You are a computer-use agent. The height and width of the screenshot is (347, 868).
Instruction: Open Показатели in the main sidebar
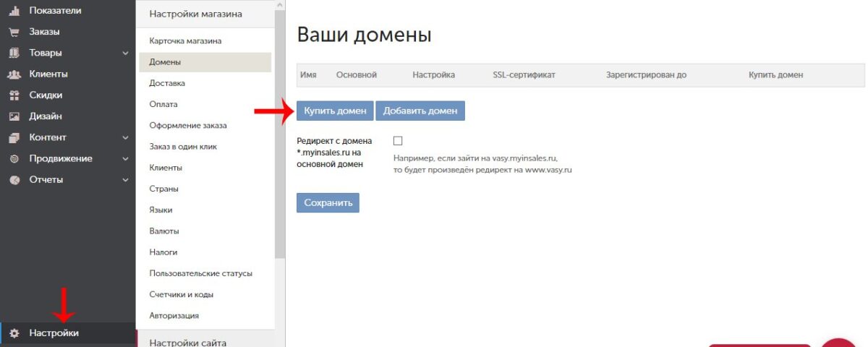click(x=55, y=11)
